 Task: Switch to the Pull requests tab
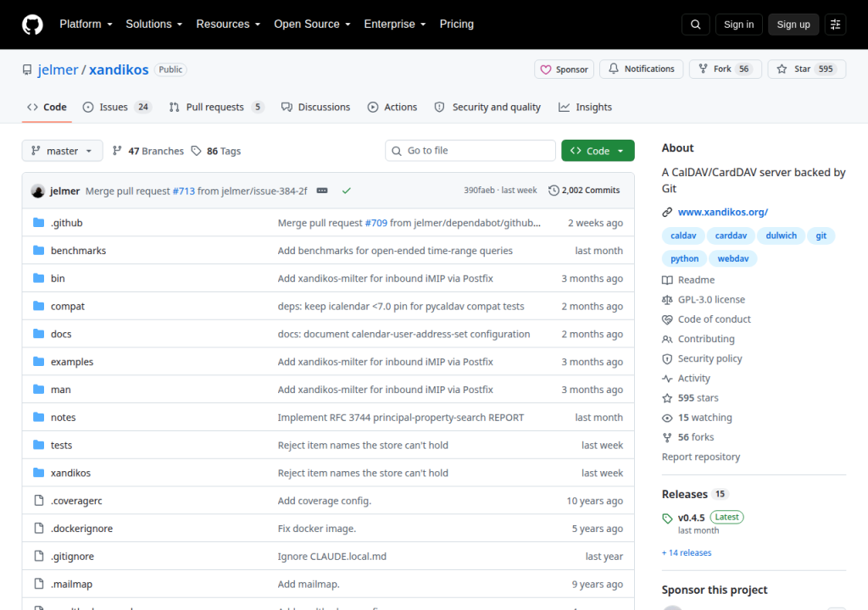pyautogui.click(x=216, y=108)
